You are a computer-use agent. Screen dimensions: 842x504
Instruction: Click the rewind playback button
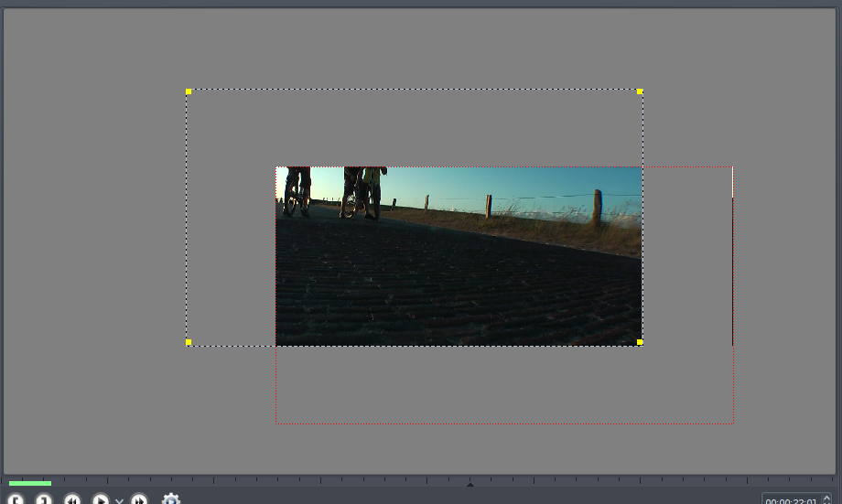tap(72, 499)
